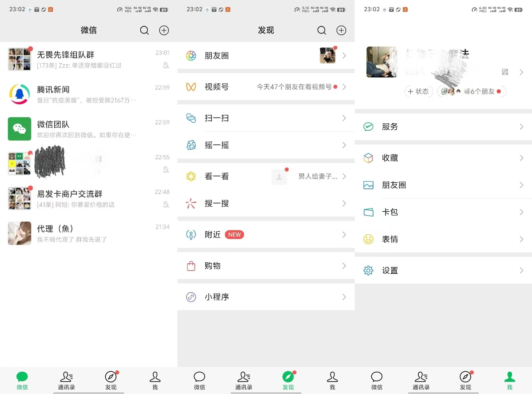The width and height of the screenshot is (532, 394).
Task: Expand the profile card chevron beside the QR code
Action: pyautogui.click(x=521, y=72)
